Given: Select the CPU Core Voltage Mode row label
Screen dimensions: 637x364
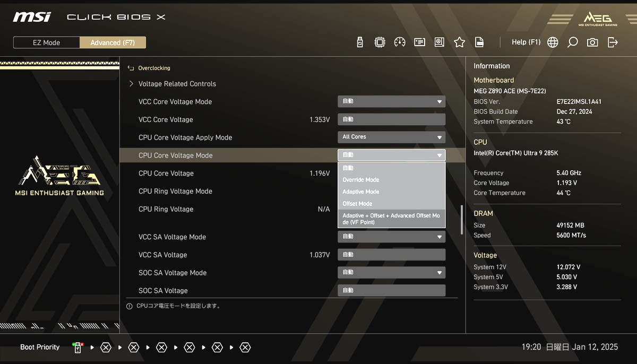Looking at the screenshot, I should [x=175, y=155].
